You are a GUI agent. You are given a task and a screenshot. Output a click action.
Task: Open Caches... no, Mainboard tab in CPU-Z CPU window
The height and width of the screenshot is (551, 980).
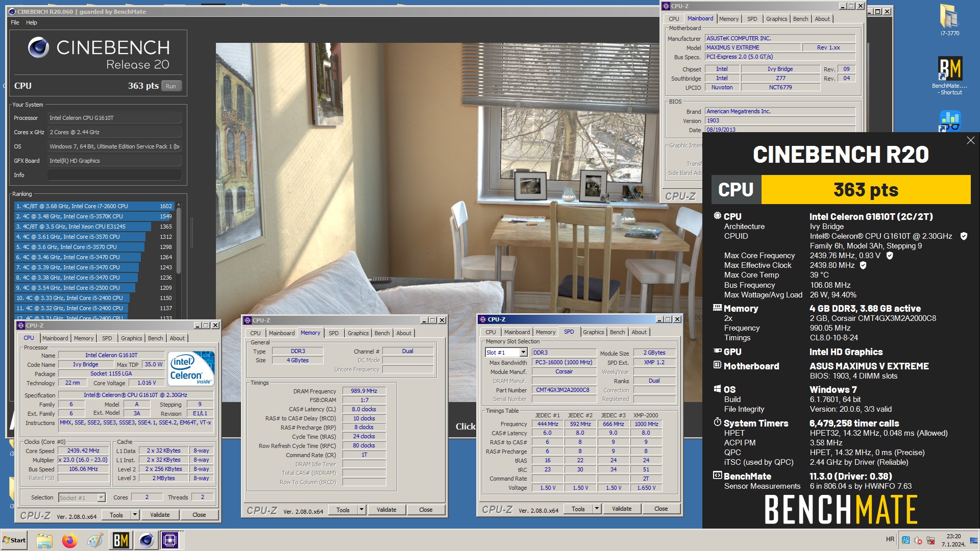(x=55, y=338)
